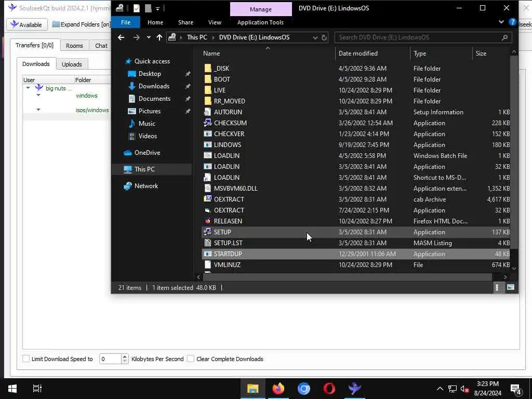The height and width of the screenshot is (399, 532).
Task: Select the LINDOWS application icon
Action: [208, 144]
